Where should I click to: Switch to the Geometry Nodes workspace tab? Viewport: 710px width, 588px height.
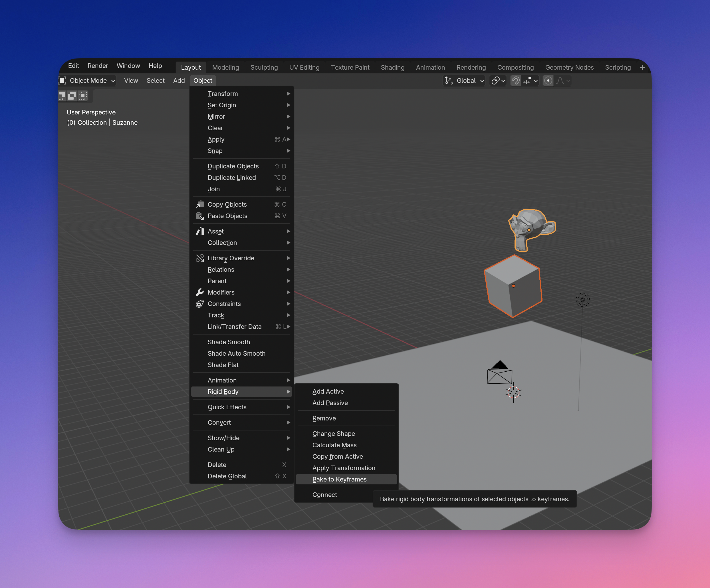pyautogui.click(x=569, y=67)
